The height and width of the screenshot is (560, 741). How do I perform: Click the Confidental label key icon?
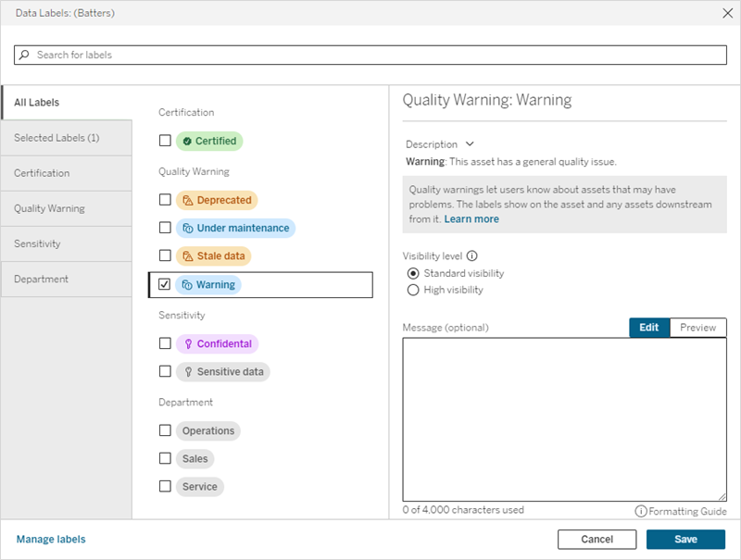188,343
